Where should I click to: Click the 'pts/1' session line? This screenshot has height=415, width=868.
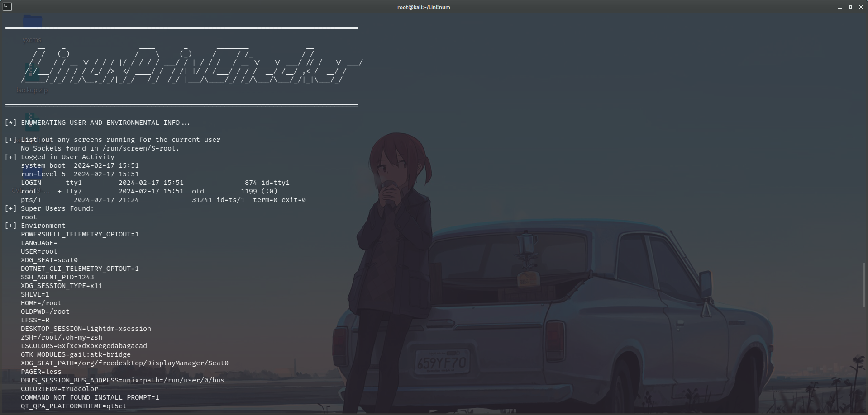tap(163, 200)
